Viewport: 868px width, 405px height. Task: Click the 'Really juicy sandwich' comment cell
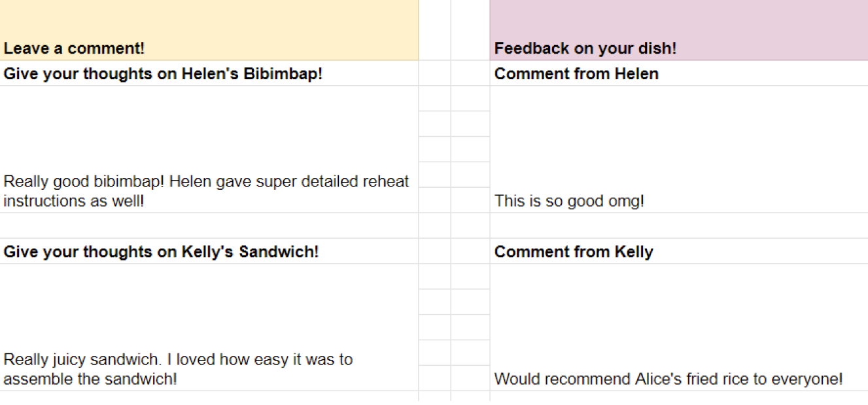(209, 328)
